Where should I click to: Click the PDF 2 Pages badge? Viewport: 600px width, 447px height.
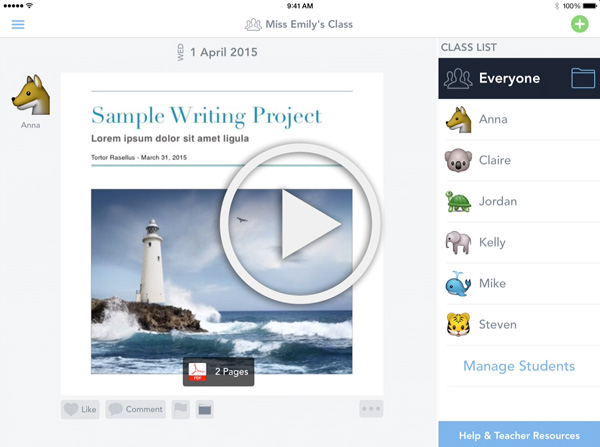click(218, 372)
